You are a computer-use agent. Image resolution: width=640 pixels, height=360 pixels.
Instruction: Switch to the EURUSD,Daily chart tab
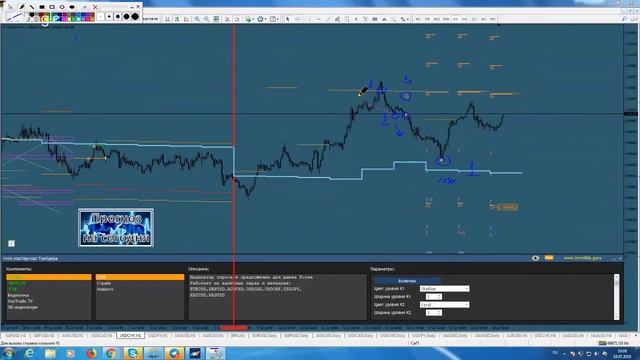pos(264,336)
